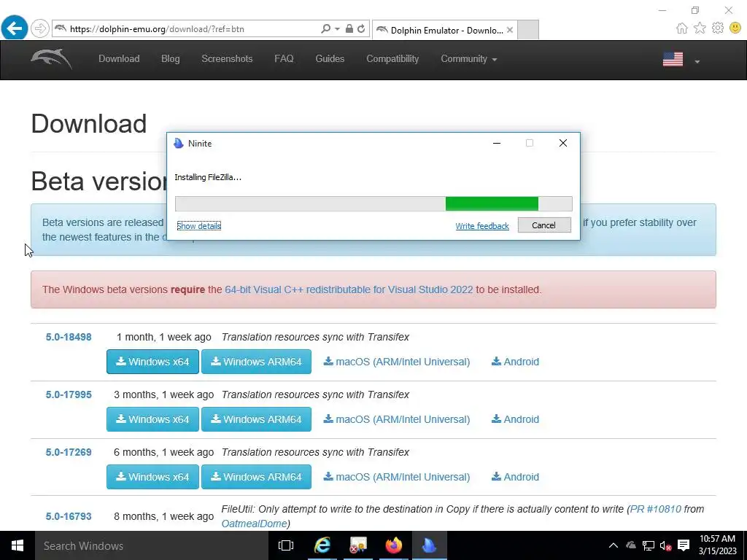Screen dimensions: 747x560
Task: Click the muted volume tray icon
Action: click(665, 545)
